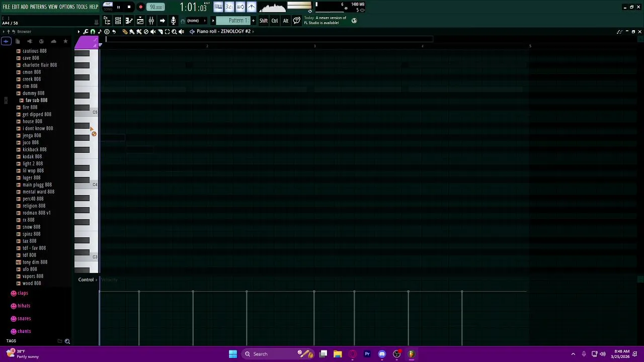Click the chat hint icon beside Alt
Image resolution: width=644 pixels, height=362 pixels.
point(297,21)
